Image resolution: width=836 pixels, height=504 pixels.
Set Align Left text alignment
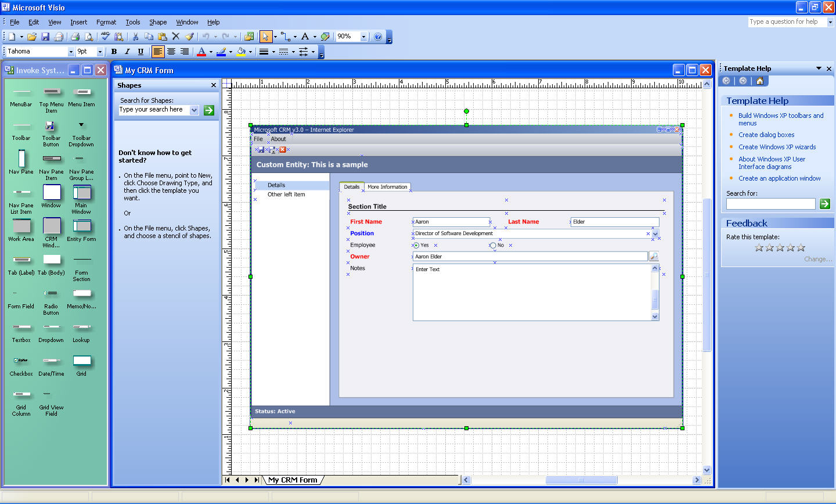[158, 52]
